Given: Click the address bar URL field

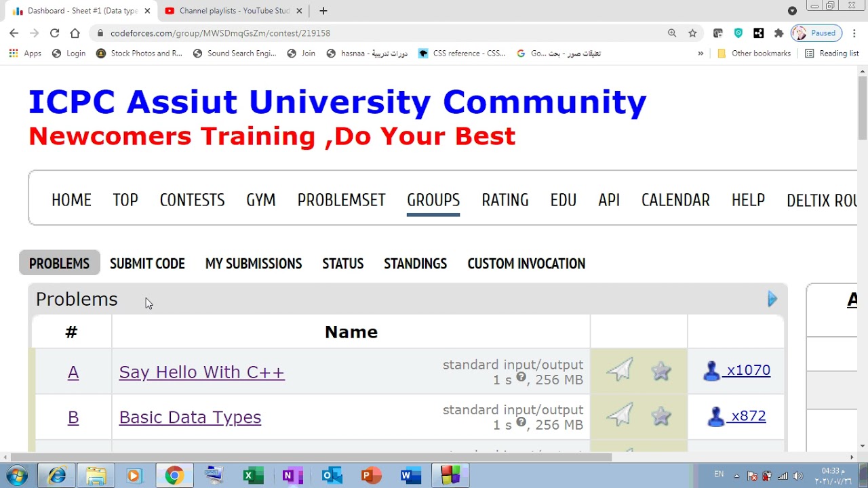Looking at the screenshot, I should [380, 33].
